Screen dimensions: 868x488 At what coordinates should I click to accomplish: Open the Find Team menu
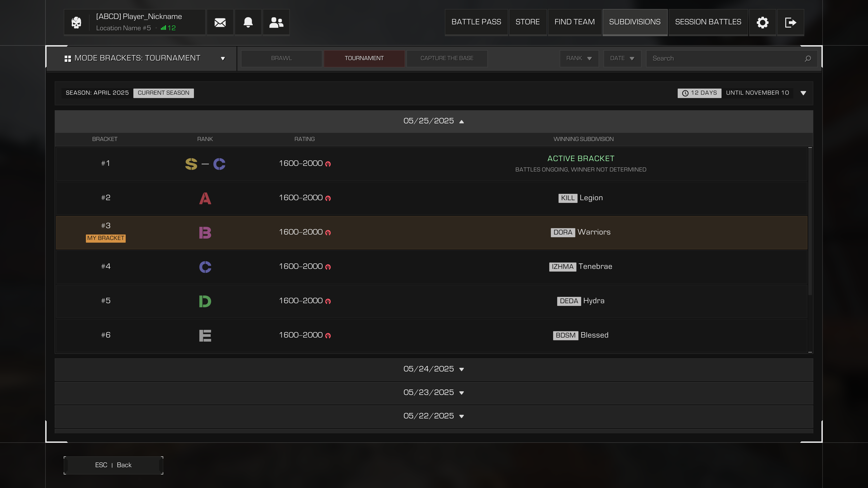tap(575, 22)
